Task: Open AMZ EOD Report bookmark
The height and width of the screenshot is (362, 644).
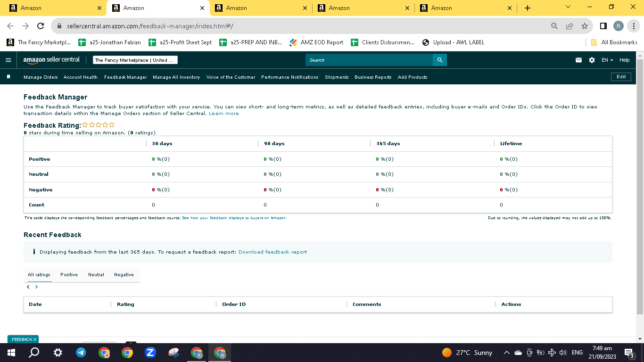Action: coord(316,42)
